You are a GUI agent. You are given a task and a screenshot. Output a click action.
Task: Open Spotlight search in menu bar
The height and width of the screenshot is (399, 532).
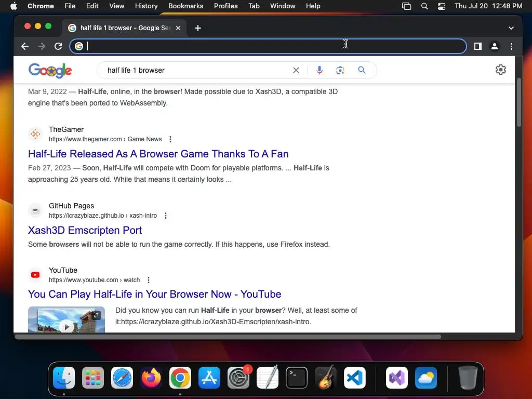click(424, 6)
